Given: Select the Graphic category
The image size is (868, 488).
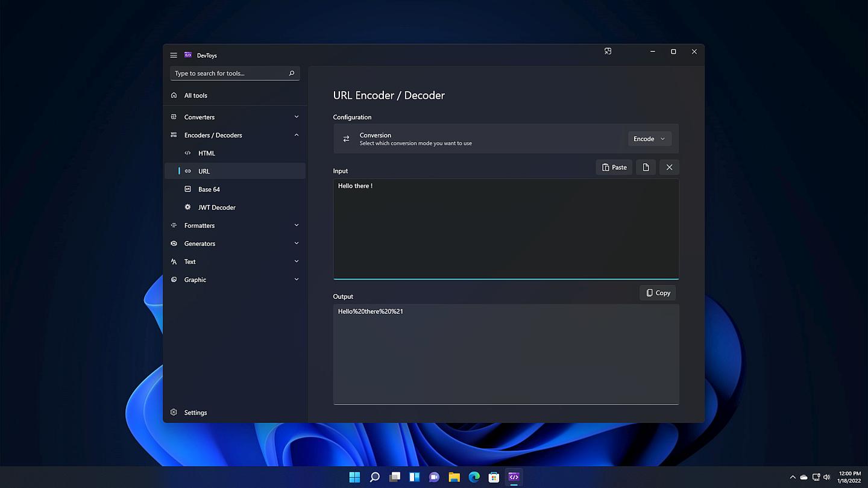Looking at the screenshot, I should [x=235, y=280].
